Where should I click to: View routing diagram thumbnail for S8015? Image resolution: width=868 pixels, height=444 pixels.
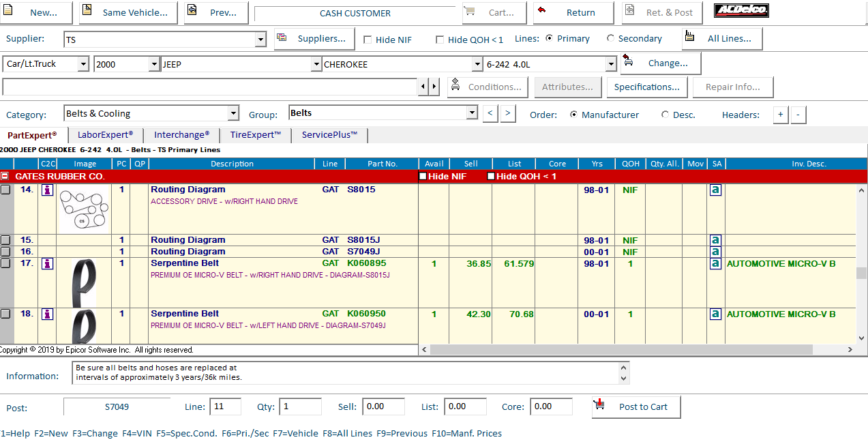pos(84,209)
